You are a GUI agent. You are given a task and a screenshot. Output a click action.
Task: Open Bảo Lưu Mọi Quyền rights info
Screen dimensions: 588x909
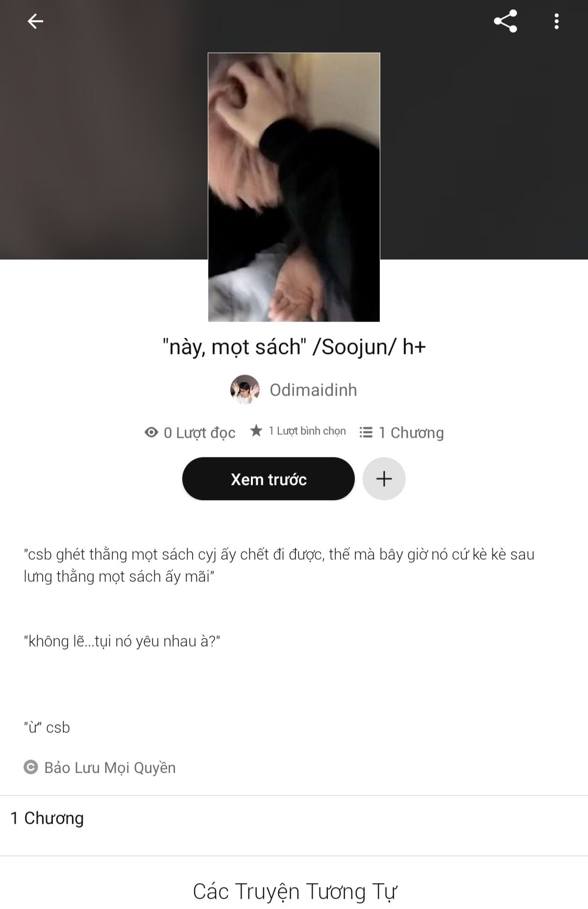[110, 767]
